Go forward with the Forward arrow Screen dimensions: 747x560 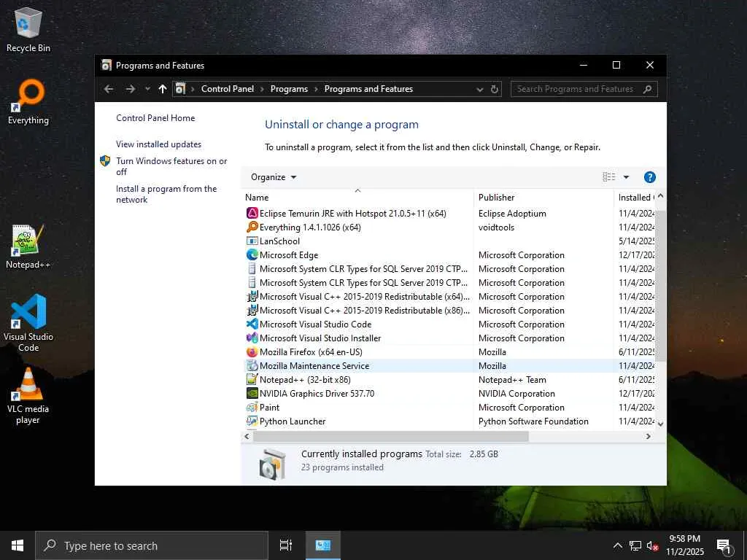[130, 89]
